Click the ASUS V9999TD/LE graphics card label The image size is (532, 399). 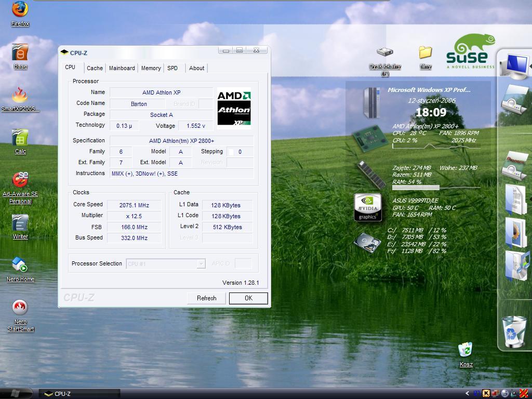(415, 201)
